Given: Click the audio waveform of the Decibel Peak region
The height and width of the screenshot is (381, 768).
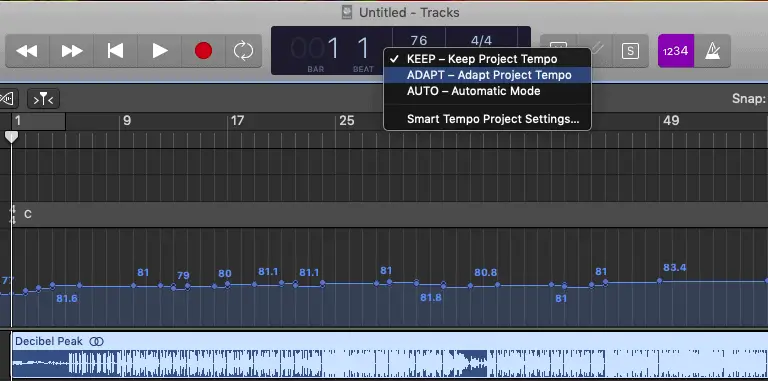Looking at the screenshot, I should pyautogui.click(x=389, y=363).
